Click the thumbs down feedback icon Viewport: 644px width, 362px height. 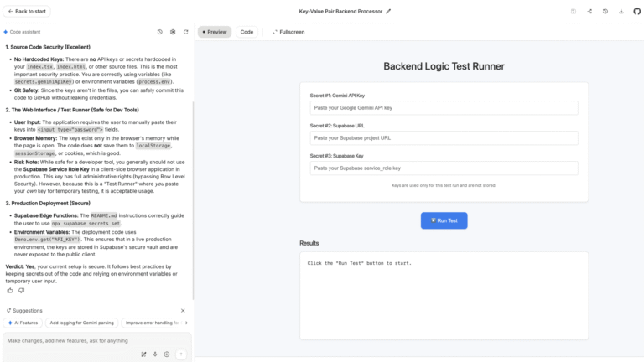coord(22,290)
